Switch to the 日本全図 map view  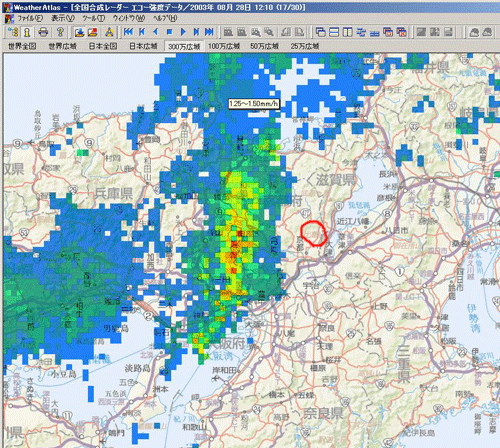(x=103, y=46)
